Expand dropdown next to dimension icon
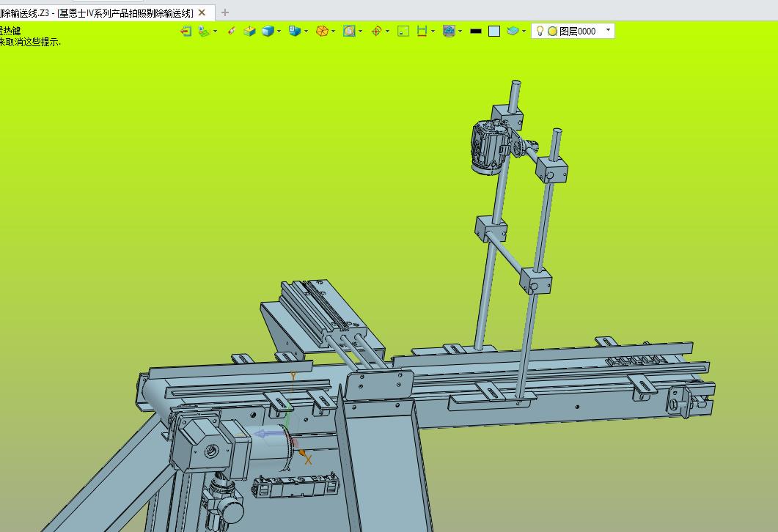This screenshot has height=532, width=778. (x=433, y=32)
